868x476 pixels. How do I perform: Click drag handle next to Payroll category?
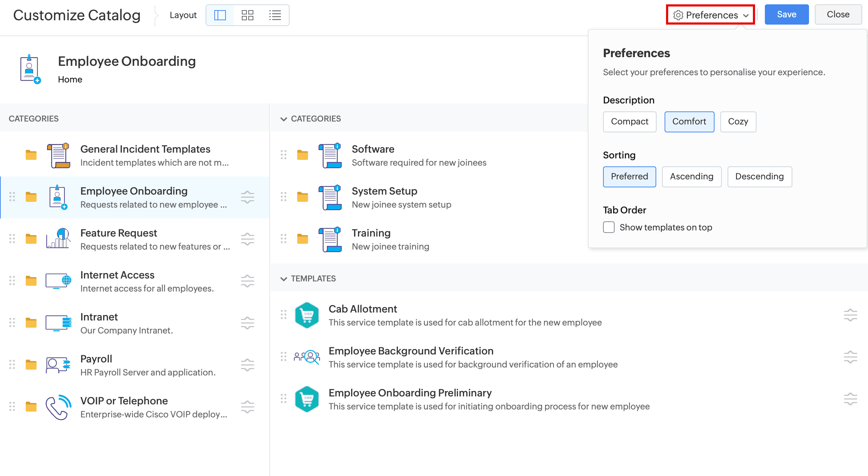(12, 365)
